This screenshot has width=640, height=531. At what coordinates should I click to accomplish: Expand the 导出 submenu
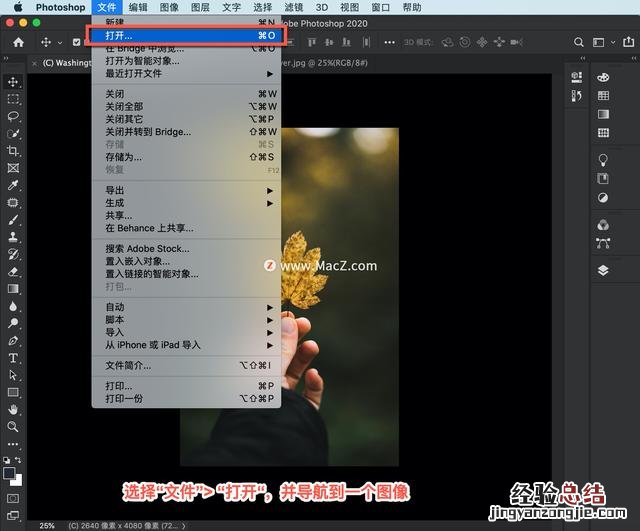point(187,190)
